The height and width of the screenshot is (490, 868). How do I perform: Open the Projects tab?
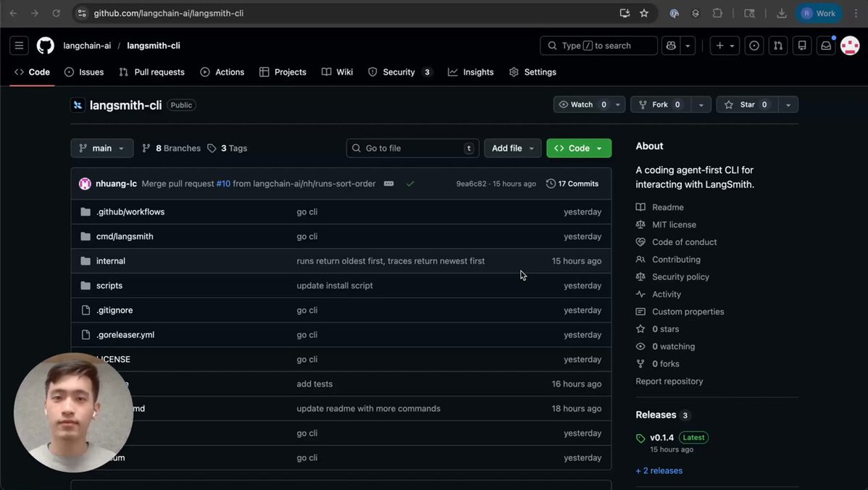click(283, 72)
